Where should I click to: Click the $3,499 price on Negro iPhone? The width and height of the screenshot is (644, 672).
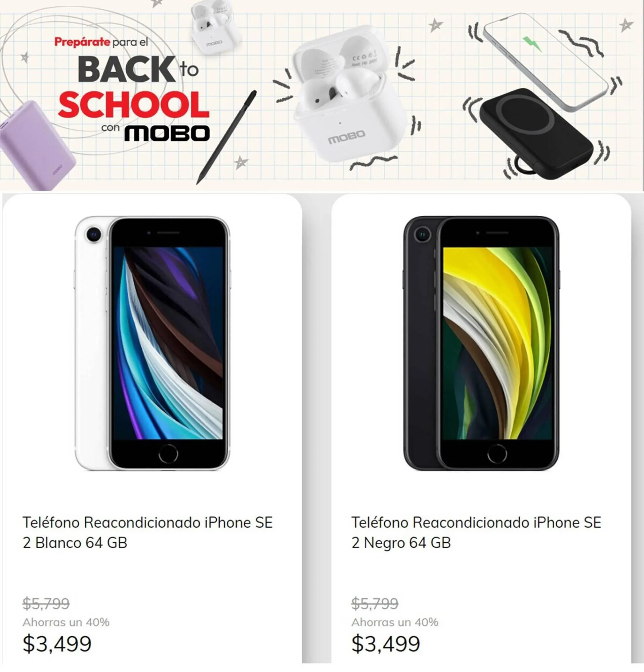pyautogui.click(x=386, y=643)
